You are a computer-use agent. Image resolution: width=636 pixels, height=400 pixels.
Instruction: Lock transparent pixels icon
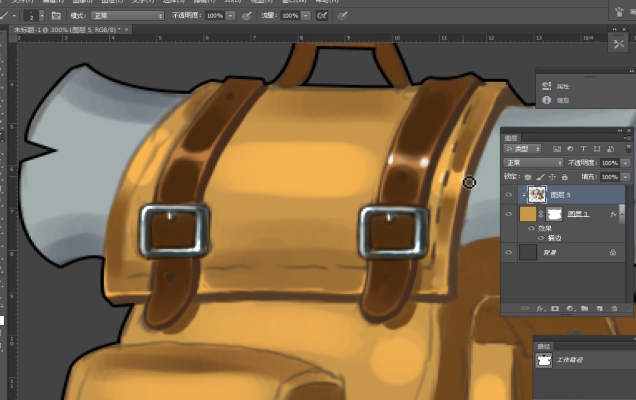(x=528, y=177)
